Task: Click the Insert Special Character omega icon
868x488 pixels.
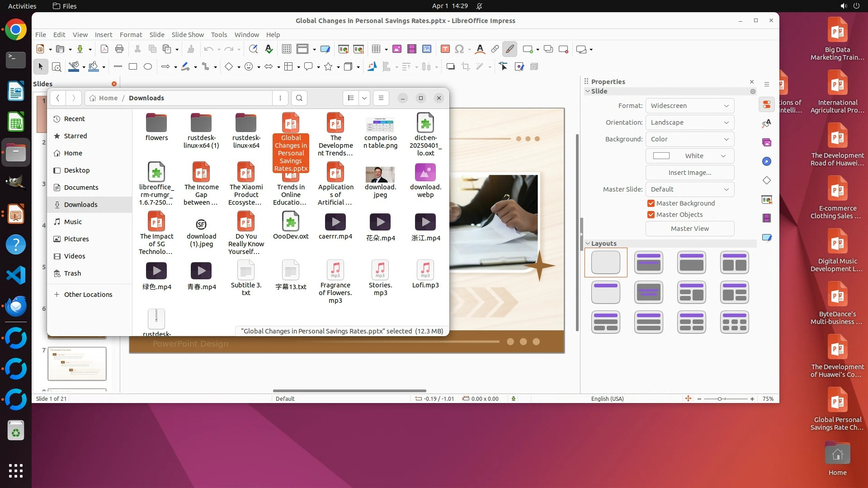Action: point(459,49)
